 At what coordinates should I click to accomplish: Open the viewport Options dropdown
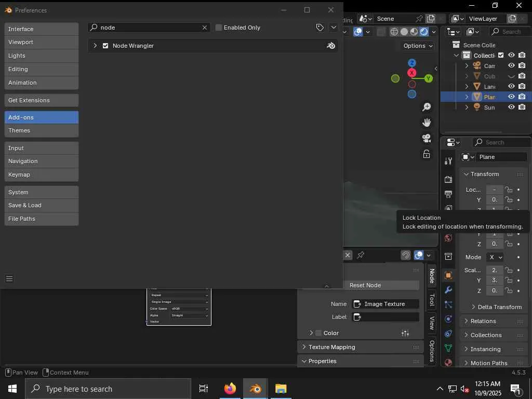click(x=418, y=46)
